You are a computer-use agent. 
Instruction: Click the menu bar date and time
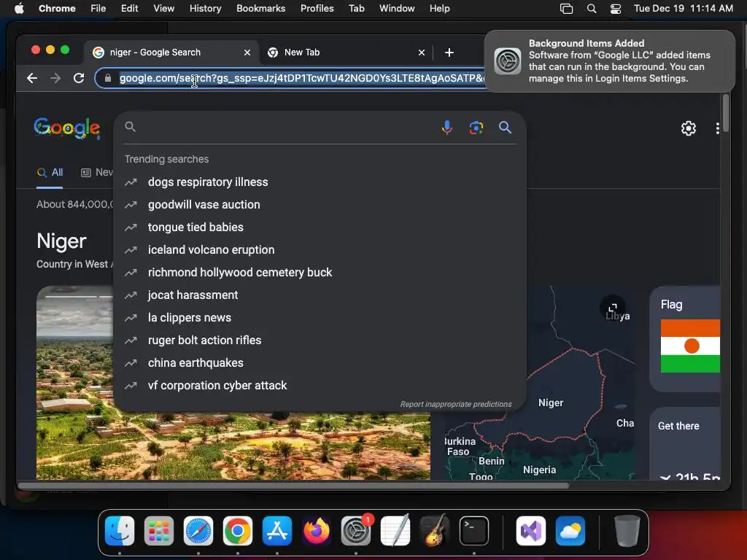683,9
